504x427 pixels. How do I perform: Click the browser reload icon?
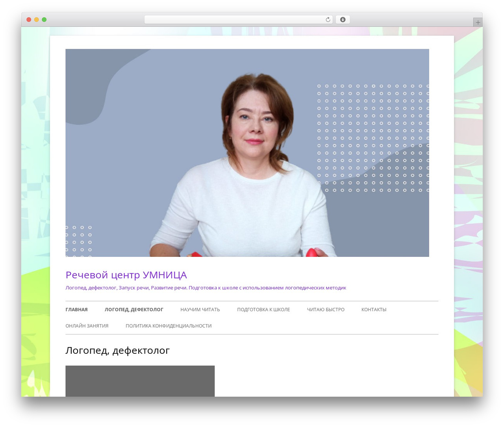pyautogui.click(x=328, y=20)
